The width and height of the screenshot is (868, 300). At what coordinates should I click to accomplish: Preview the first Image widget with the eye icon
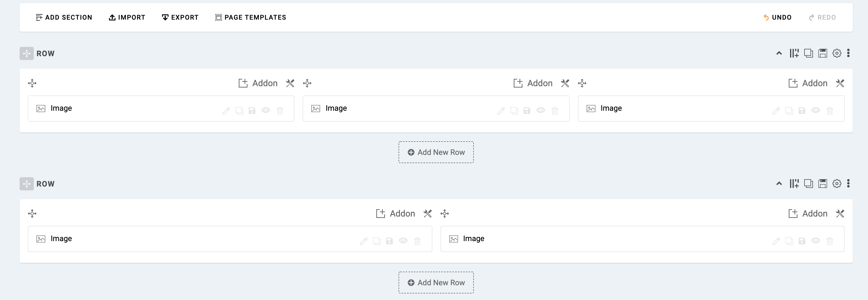coord(266,110)
